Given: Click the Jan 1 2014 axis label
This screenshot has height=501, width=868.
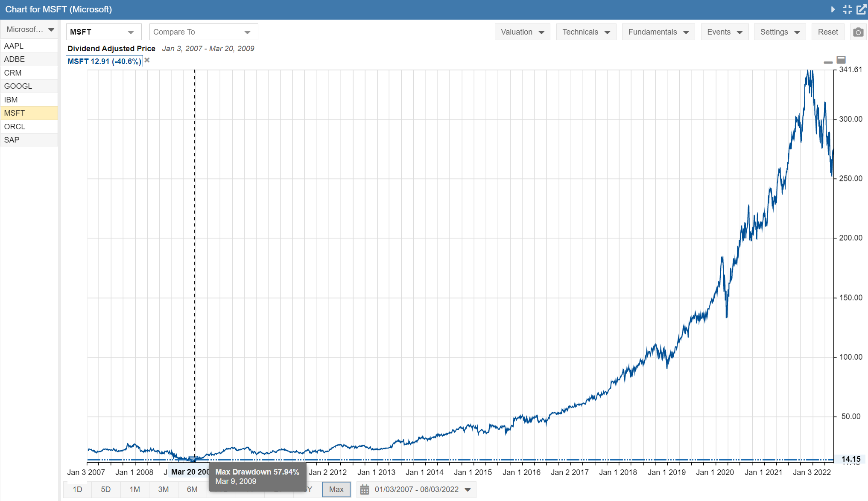Looking at the screenshot, I should (x=424, y=472).
